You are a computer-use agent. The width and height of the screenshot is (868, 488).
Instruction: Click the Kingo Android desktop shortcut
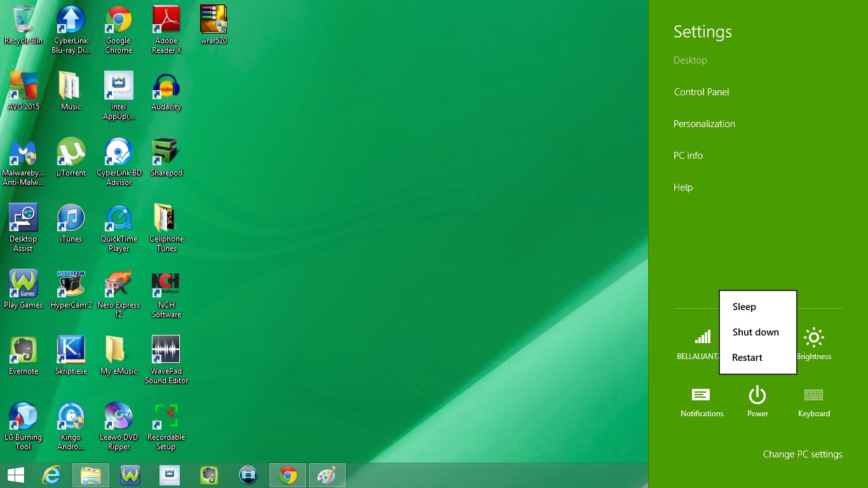coord(71,426)
